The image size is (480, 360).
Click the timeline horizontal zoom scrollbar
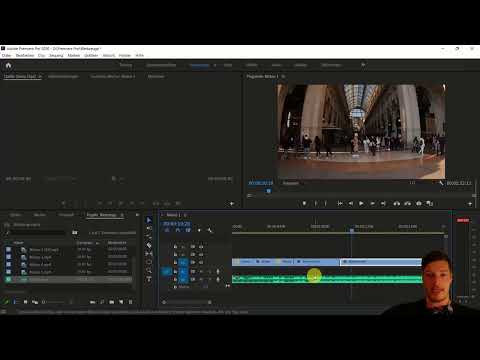pos(187,302)
